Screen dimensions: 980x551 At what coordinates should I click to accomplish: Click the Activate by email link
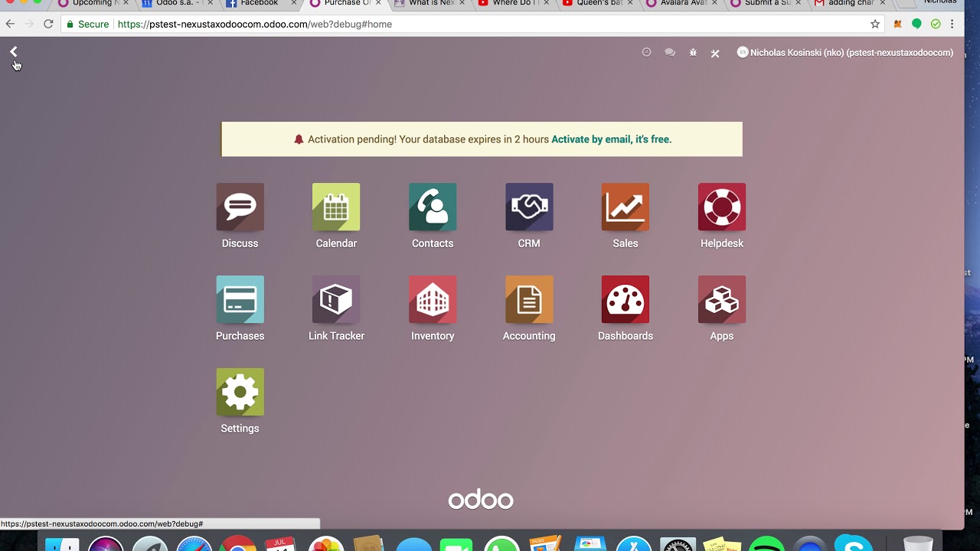[x=611, y=139]
